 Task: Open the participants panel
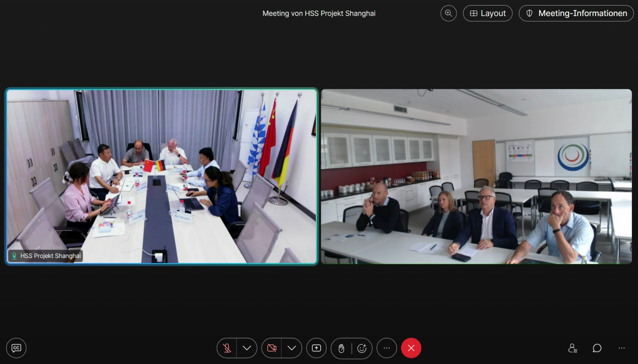pos(573,348)
